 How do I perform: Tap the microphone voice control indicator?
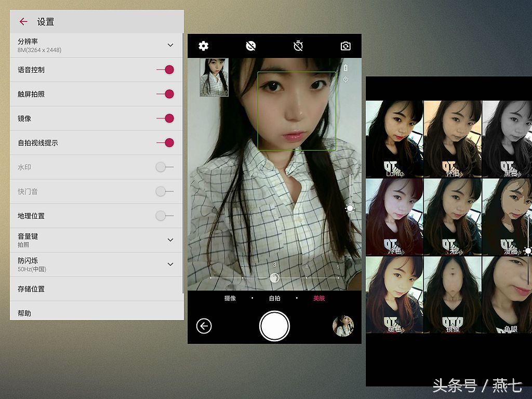point(345,79)
